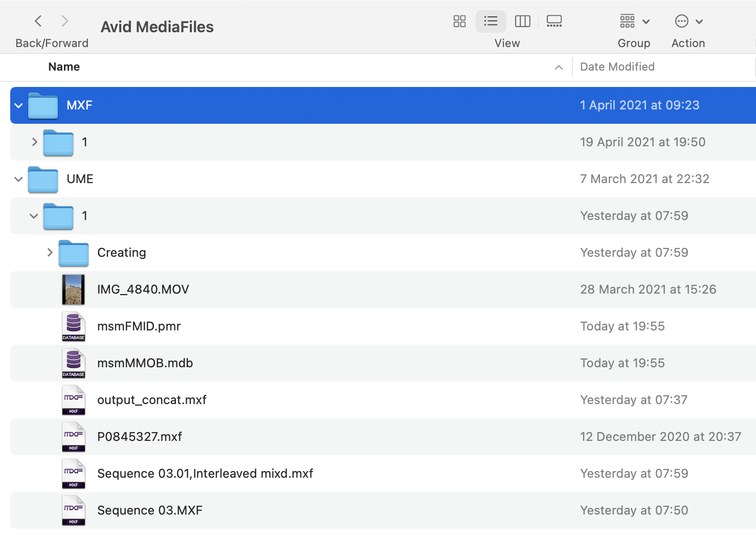Toggle sort direction arrow in Name column
Image resolution: width=756 pixels, height=535 pixels.
coord(559,68)
